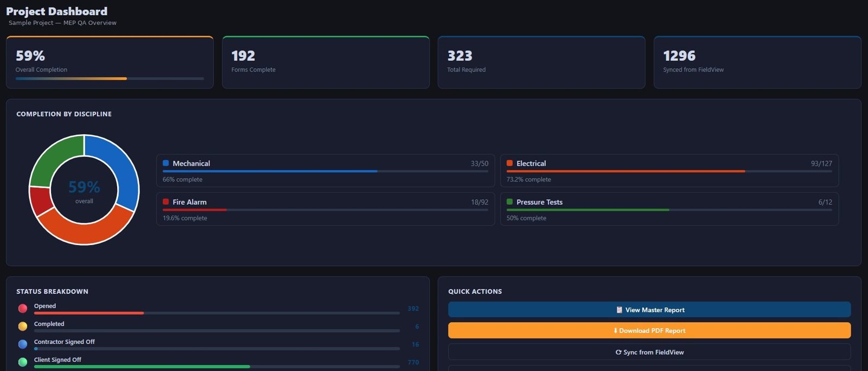Open the 59% Overall Completion card
The height and width of the screenshot is (371, 868).
click(x=110, y=62)
